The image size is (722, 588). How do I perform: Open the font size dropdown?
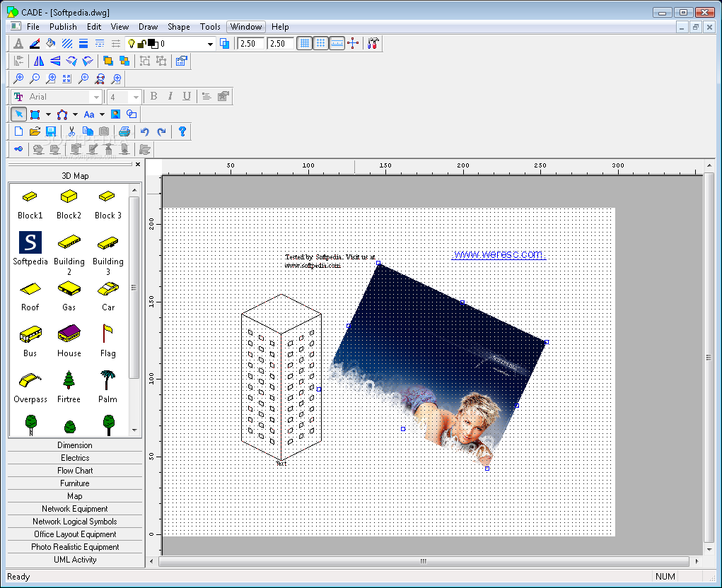coord(135,97)
